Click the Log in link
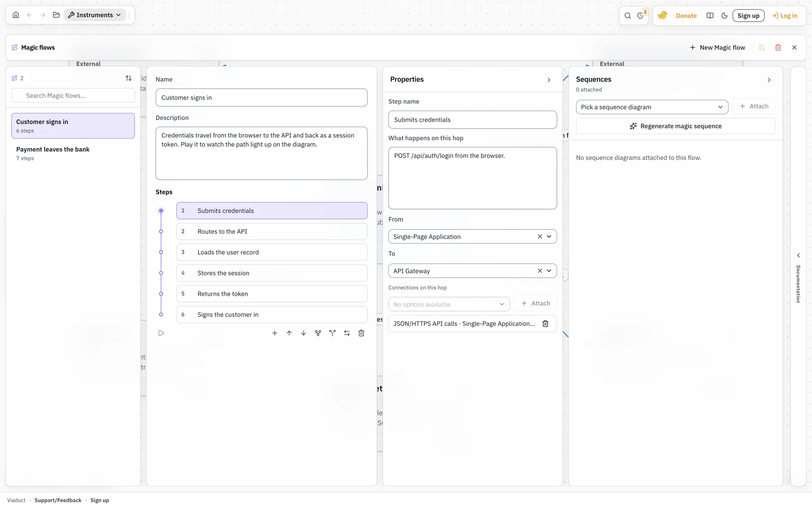 click(784, 15)
